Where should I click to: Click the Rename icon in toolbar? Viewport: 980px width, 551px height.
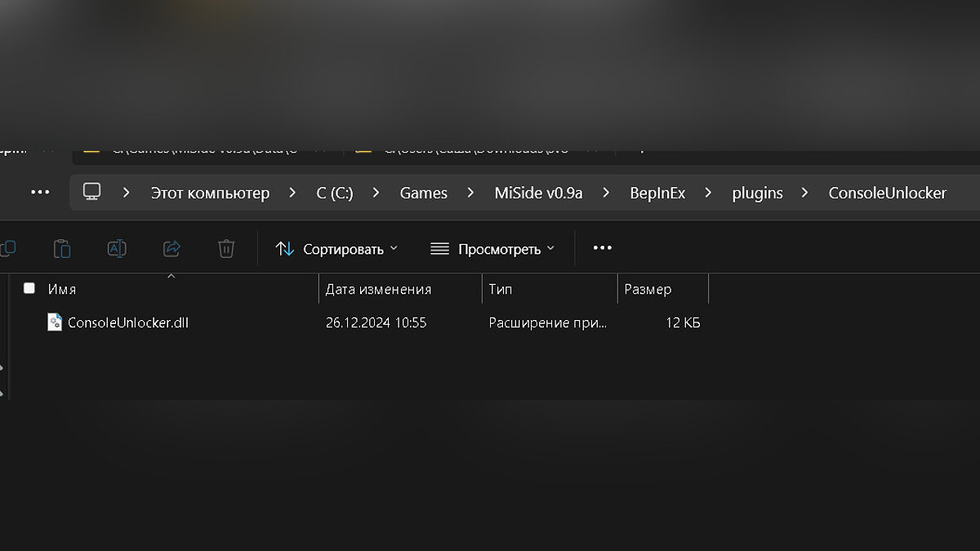117,248
